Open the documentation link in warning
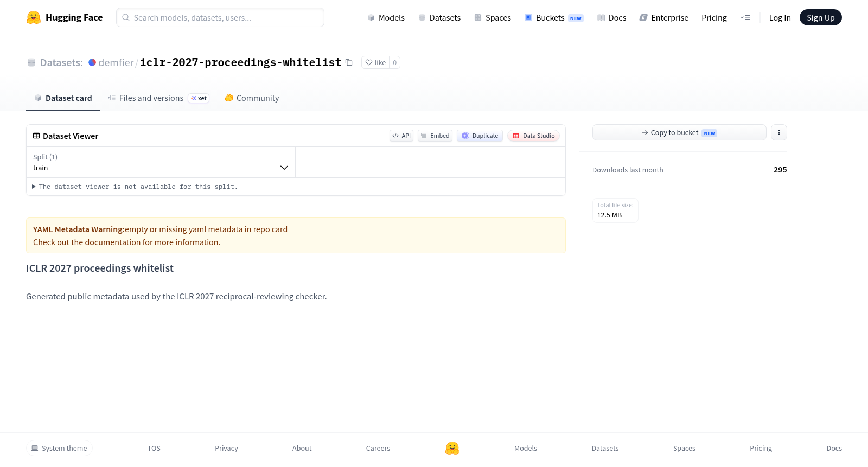Screen dimensions: 868x467 coord(113,242)
